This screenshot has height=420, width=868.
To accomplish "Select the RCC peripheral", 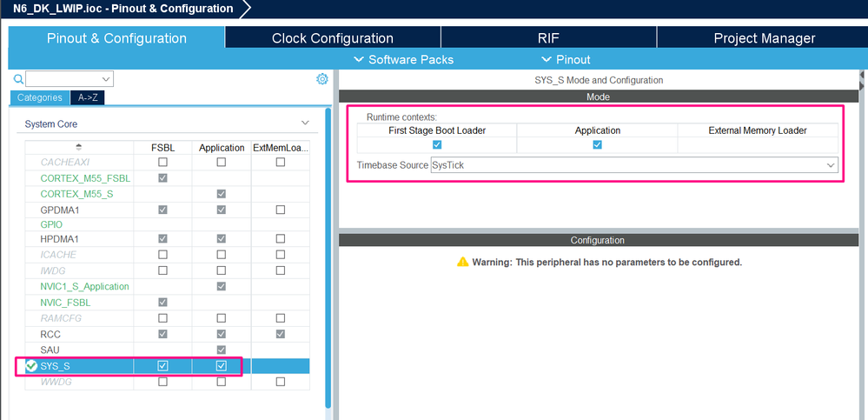I will (x=50, y=335).
